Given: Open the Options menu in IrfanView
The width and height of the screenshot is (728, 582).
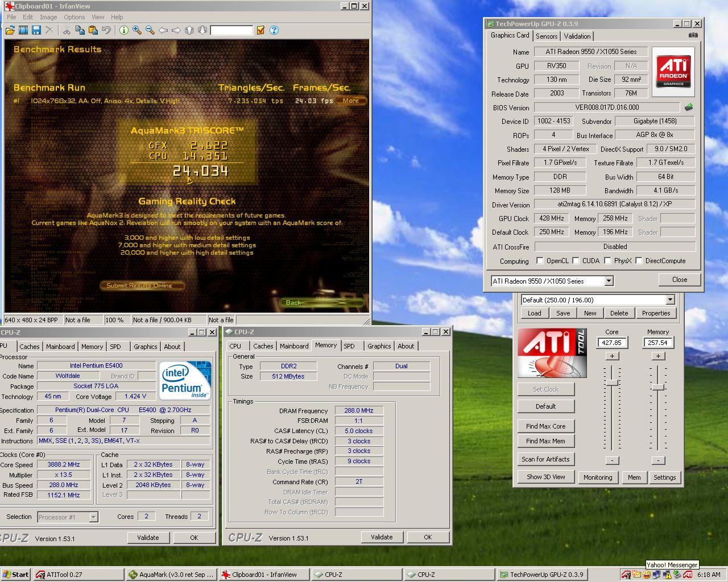Looking at the screenshot, I should (x=75, y=17).
